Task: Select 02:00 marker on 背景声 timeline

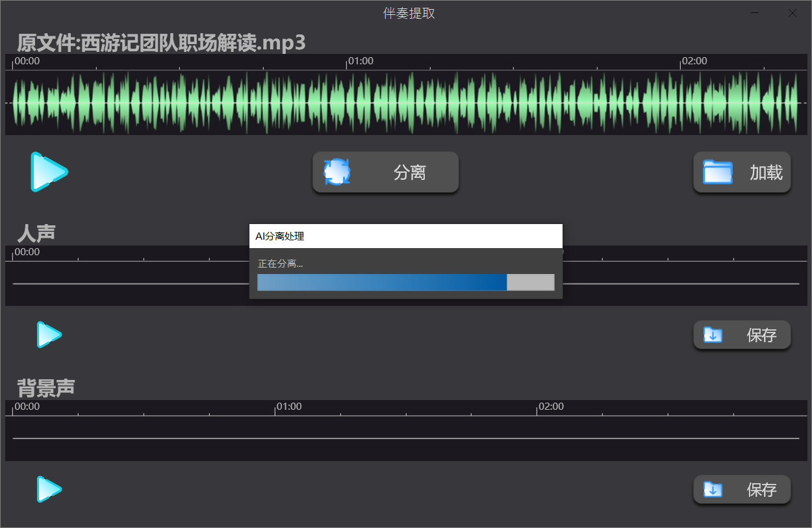Action: tap(550, 407)
